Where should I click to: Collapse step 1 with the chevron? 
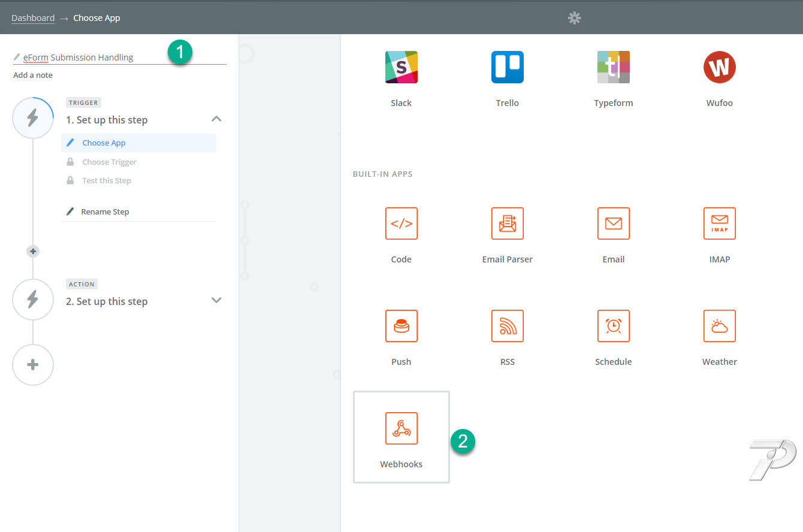pyautogui.click(x=217, y=119)
